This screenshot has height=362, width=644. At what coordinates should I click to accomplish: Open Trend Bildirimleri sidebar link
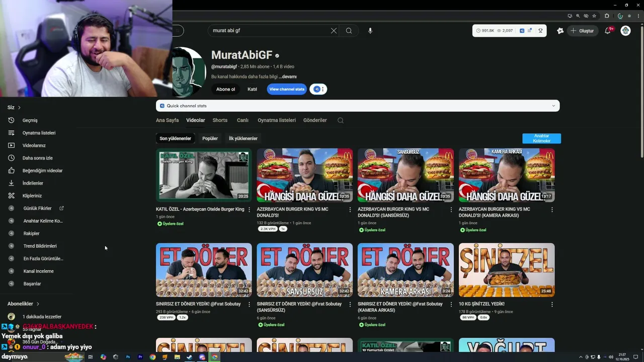point(40,246)
